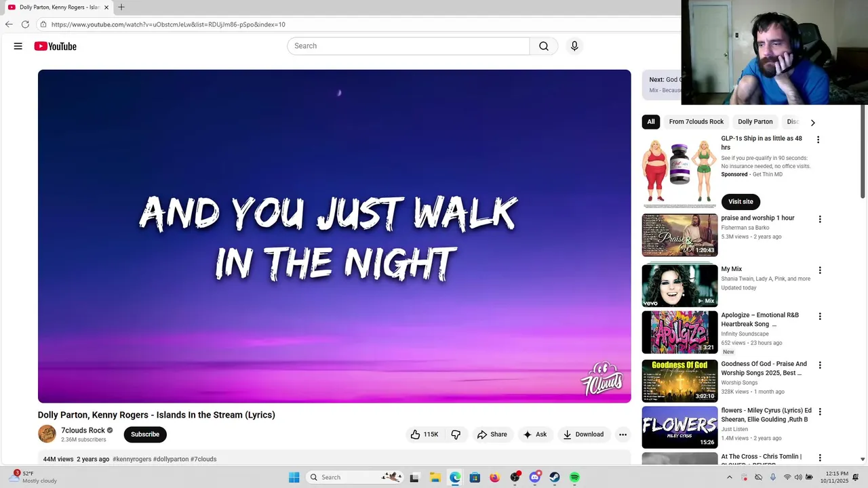Open Discord from the taskbar
This screenshot has width=868, height=488.
point(535,477)
